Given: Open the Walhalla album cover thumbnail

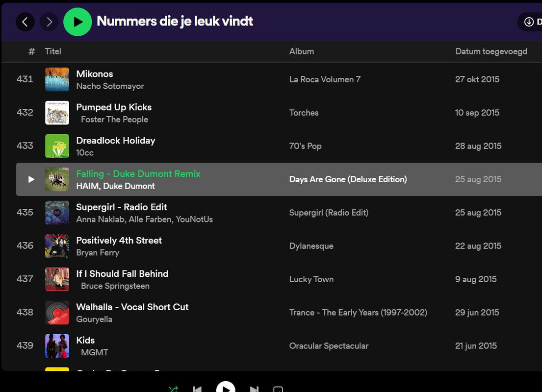Looking at the screenshot, I should pyautogui.click(x=57, y=313).
